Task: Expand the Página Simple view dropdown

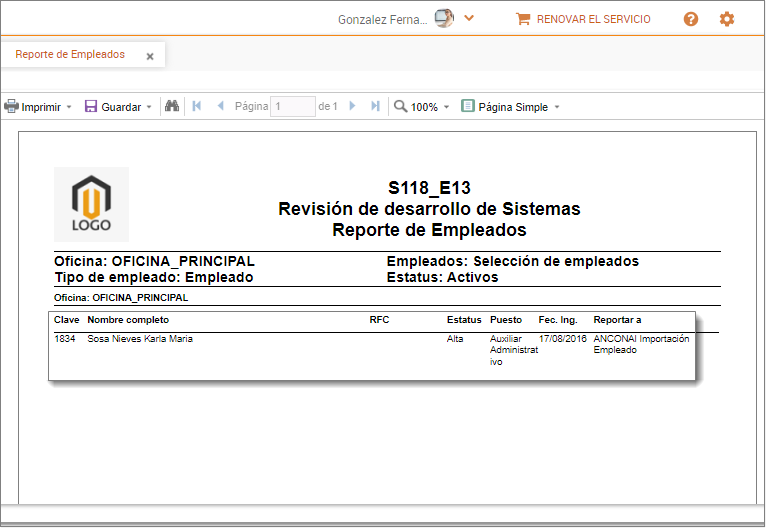Action: coord(557,107)
